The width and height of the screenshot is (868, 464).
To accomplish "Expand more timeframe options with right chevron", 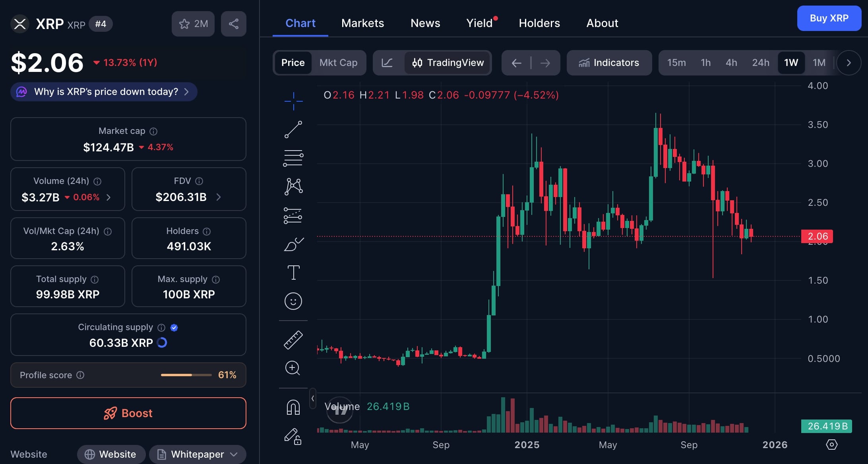I will 849,63.
